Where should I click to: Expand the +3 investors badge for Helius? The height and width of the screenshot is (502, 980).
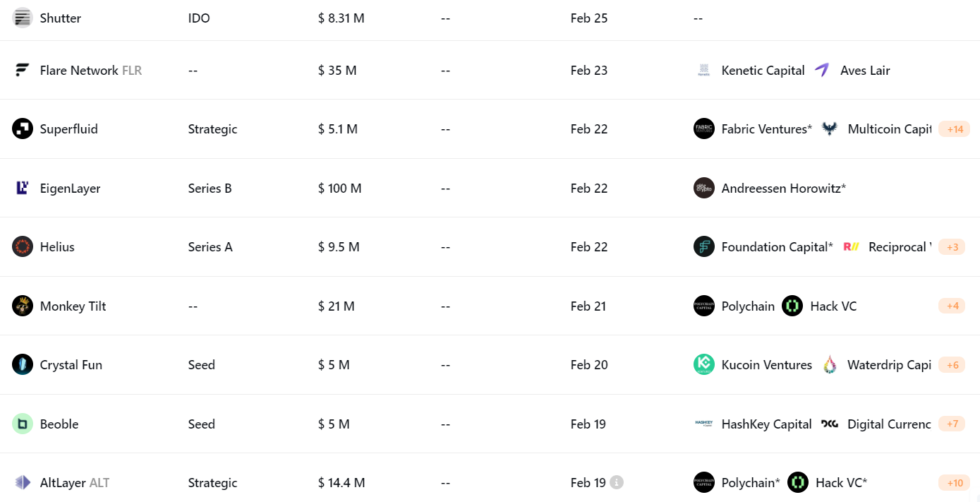click(x=952, y=247)
